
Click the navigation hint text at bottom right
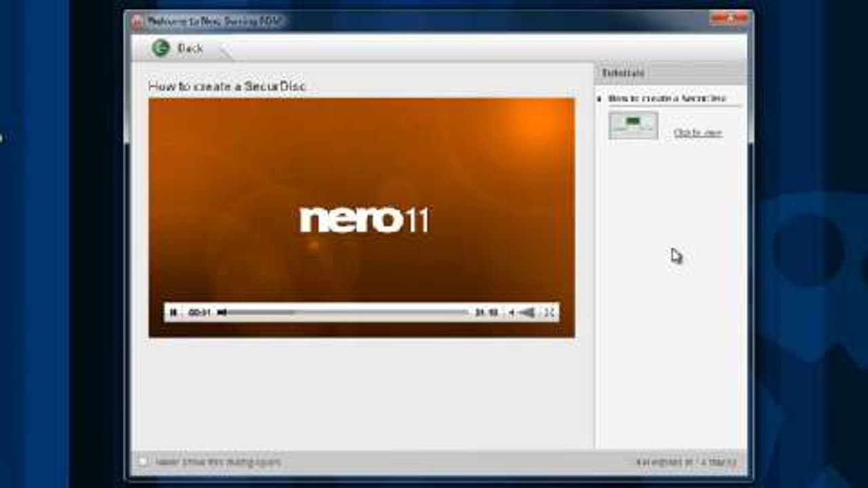pos(686,462)
